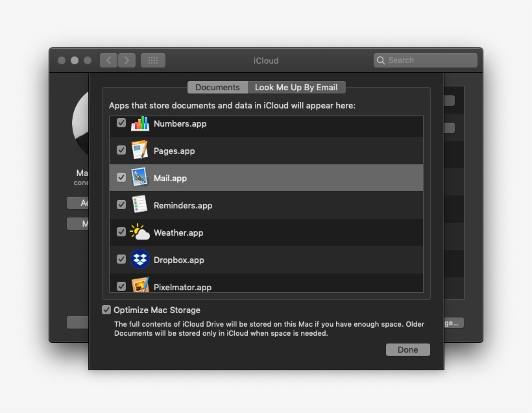
Task: Select the Reminders.app row label
Action: [183, 205]
